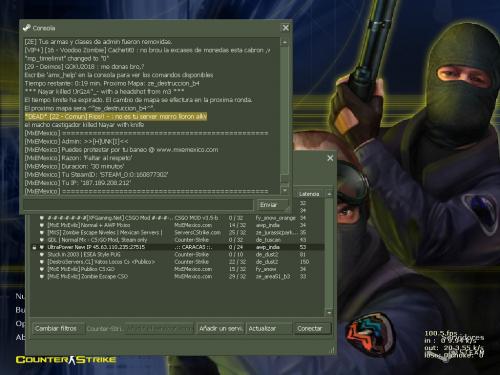500x375 pixels.
Task: Click the shield icon next to Publico CS:GO server
Action: point(42,269)
